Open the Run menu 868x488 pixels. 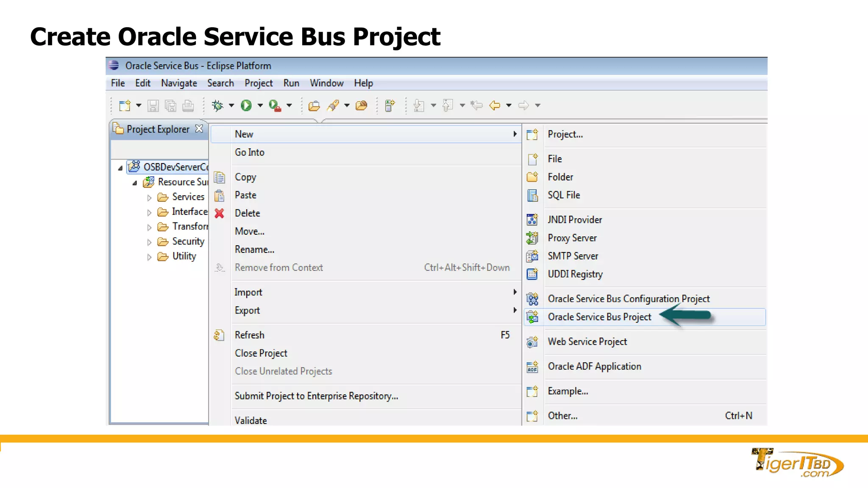pos(291,83)
